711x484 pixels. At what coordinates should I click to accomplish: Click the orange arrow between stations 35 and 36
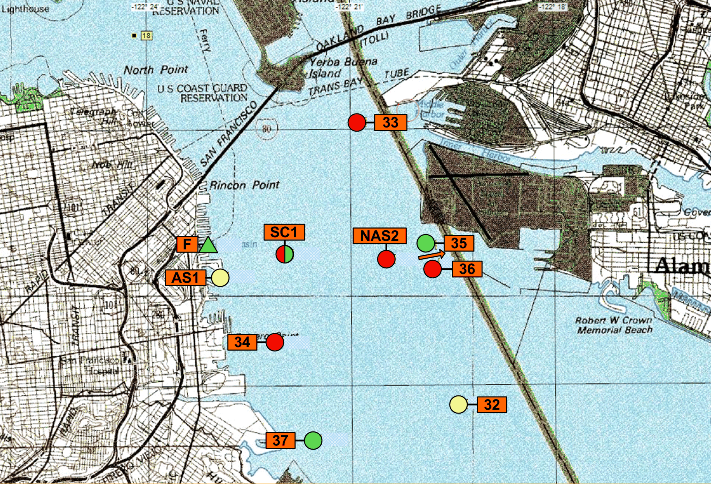pyautogui.click(x=432, y=255)
